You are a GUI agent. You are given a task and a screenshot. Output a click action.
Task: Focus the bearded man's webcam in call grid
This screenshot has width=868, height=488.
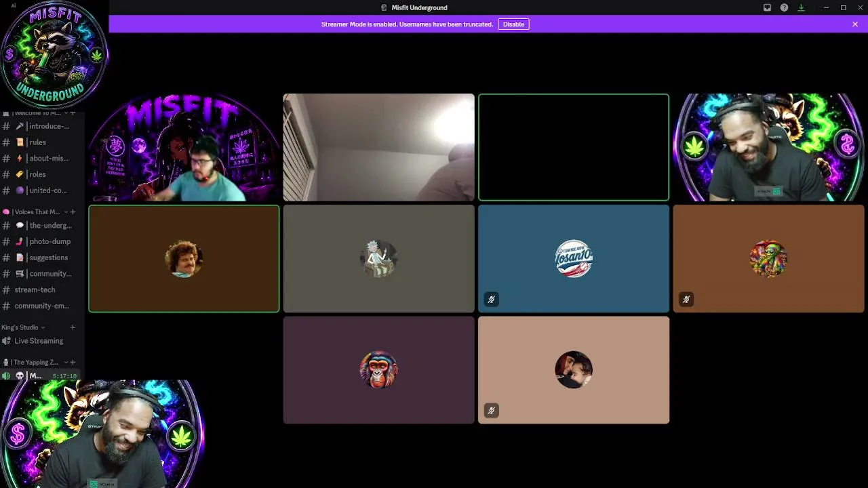click(768, 148)
